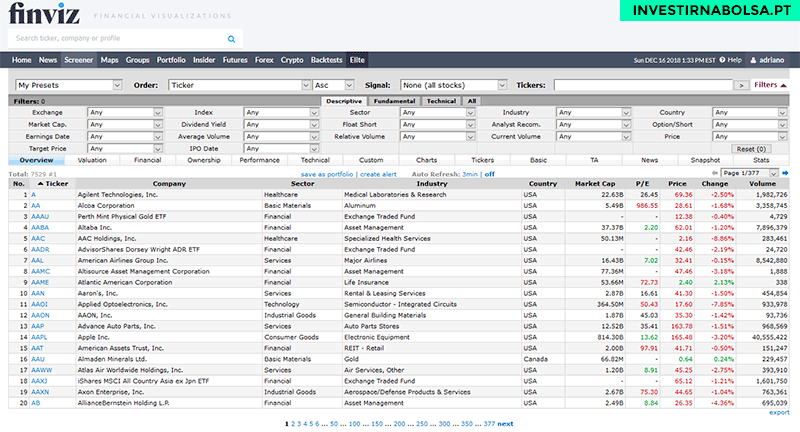Go to previous page with left arrow

point(715,173)
